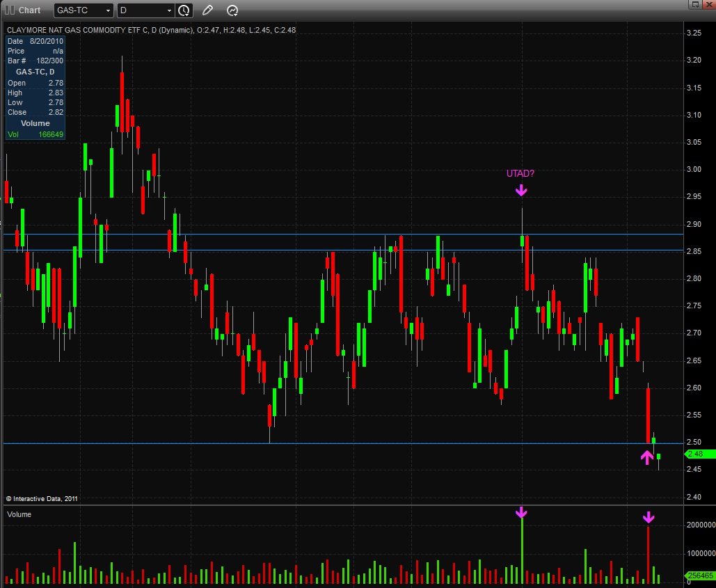Click the Chart panel title

pos(29,10)
